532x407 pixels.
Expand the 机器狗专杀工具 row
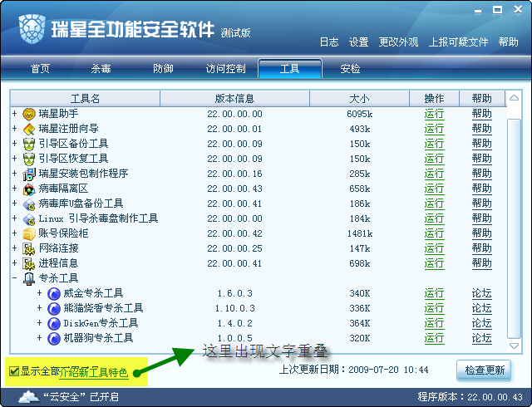39,337
